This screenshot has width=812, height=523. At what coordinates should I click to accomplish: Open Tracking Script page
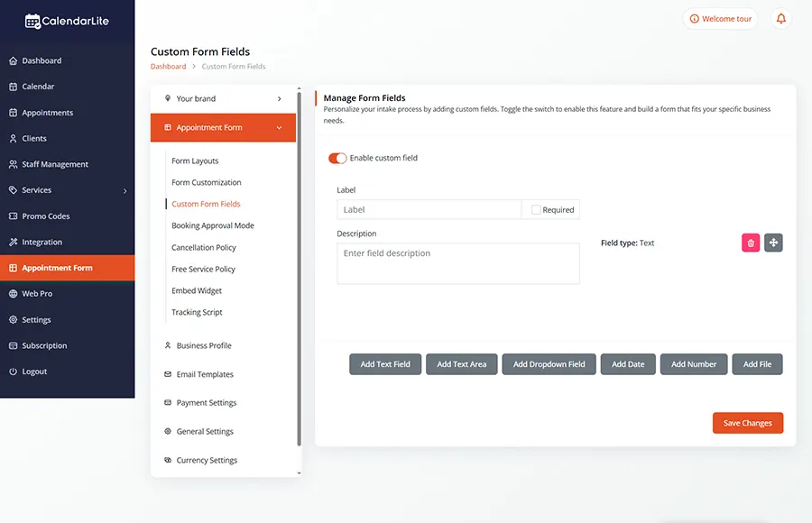[197, 312]
